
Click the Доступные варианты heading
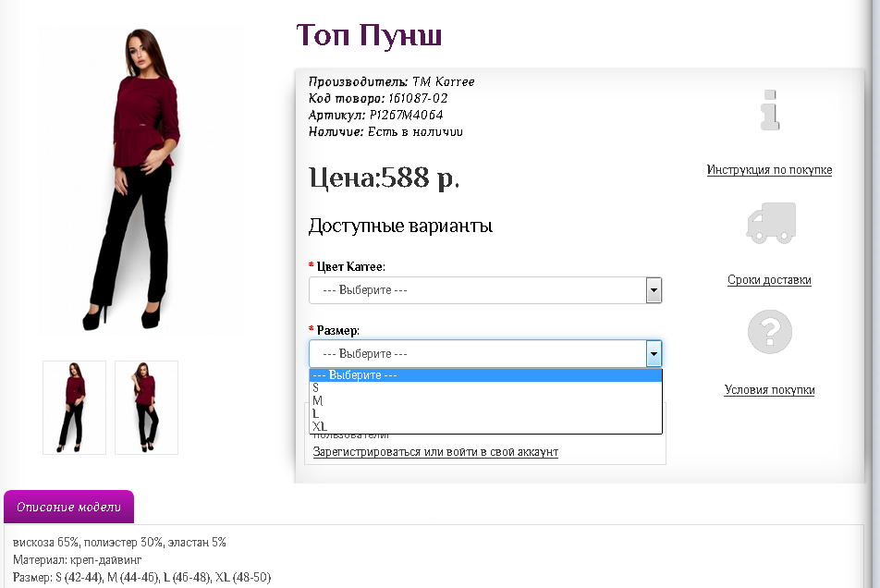point(401,226)
